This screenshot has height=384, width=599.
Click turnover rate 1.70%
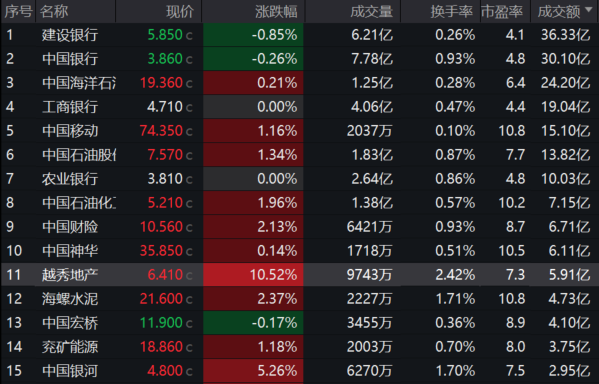tap(455, 371)
